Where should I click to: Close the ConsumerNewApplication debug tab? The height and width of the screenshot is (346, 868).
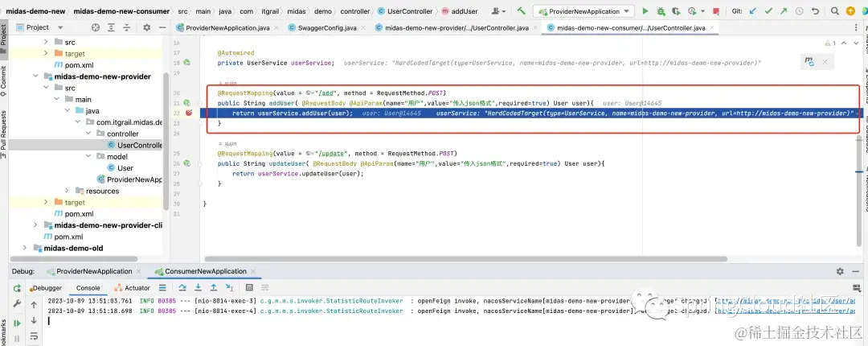[253, 271]
